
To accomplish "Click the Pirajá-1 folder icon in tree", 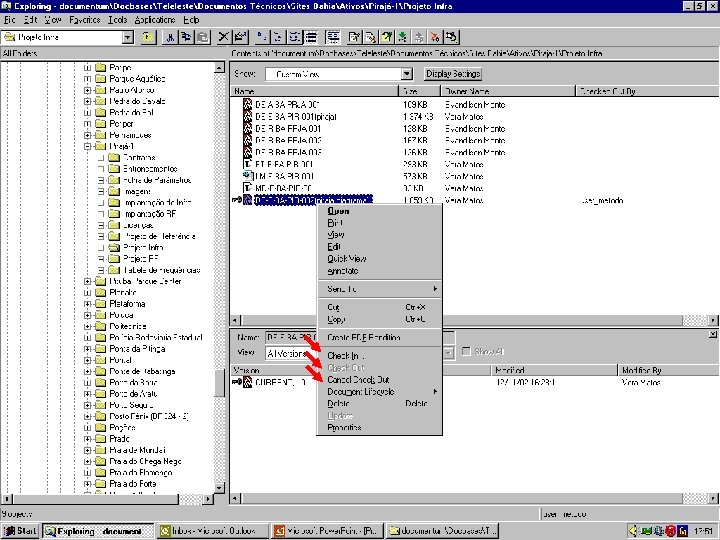I will pyautogui.click(x=100, y=146).
